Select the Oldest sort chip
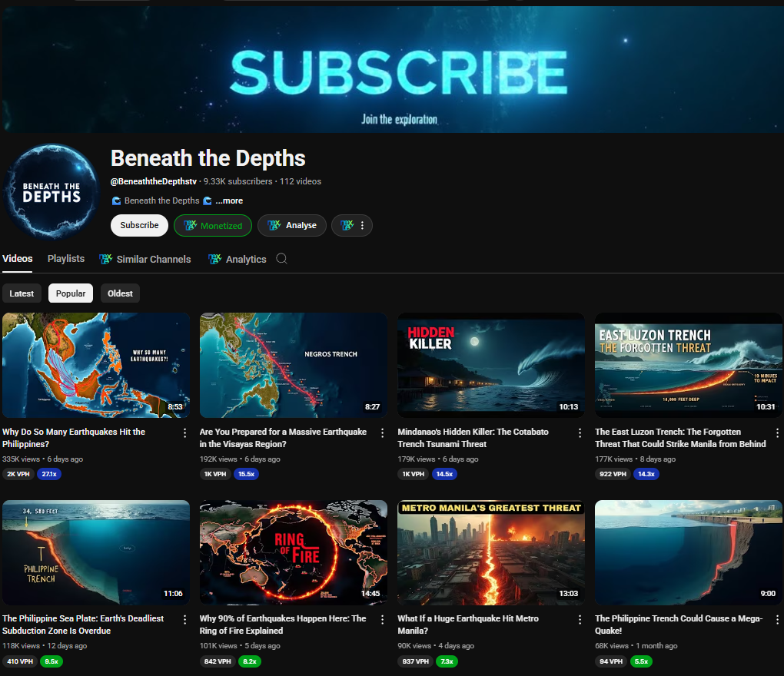 pyautogui.click(x=120, y=293)
